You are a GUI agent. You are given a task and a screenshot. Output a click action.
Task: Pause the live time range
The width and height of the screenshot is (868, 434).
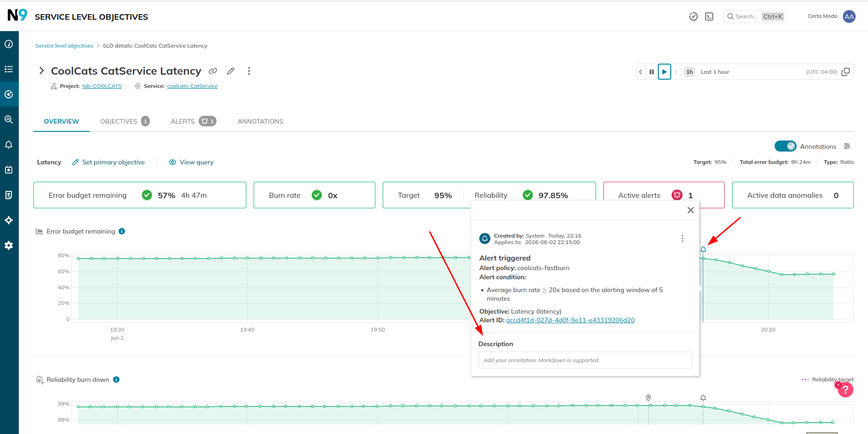coord(651,72)
